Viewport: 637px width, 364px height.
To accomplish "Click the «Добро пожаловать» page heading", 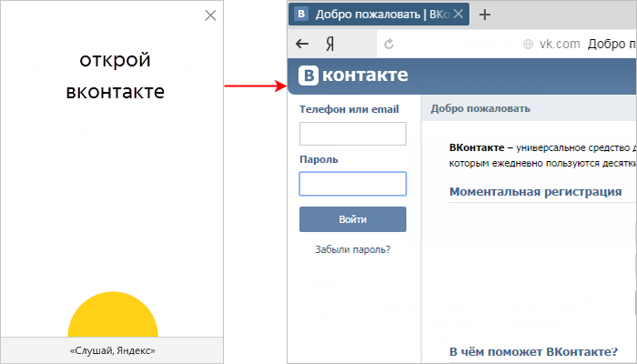I will tap(480, 108).
